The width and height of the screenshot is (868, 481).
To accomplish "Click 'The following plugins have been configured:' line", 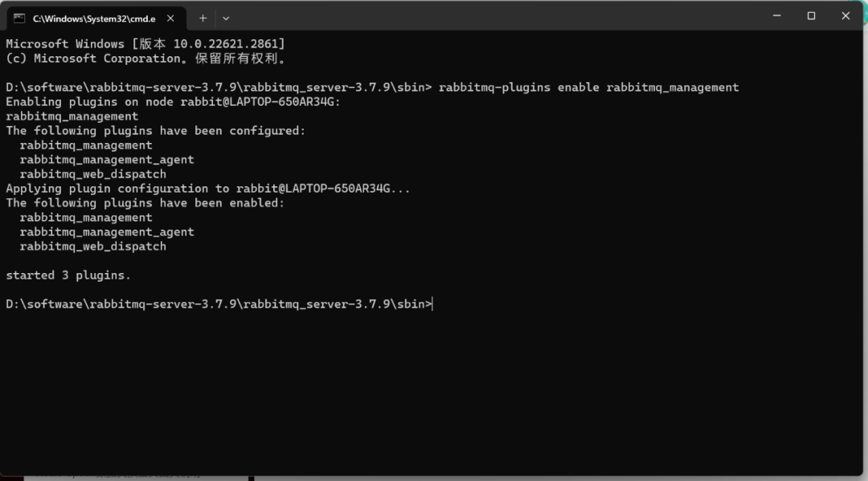I will [156, 131].
